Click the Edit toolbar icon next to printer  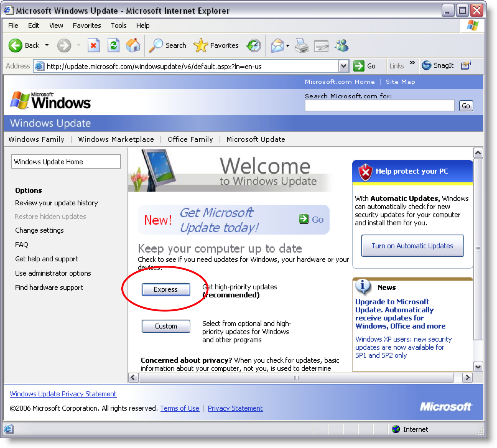(x=321, y=45)
